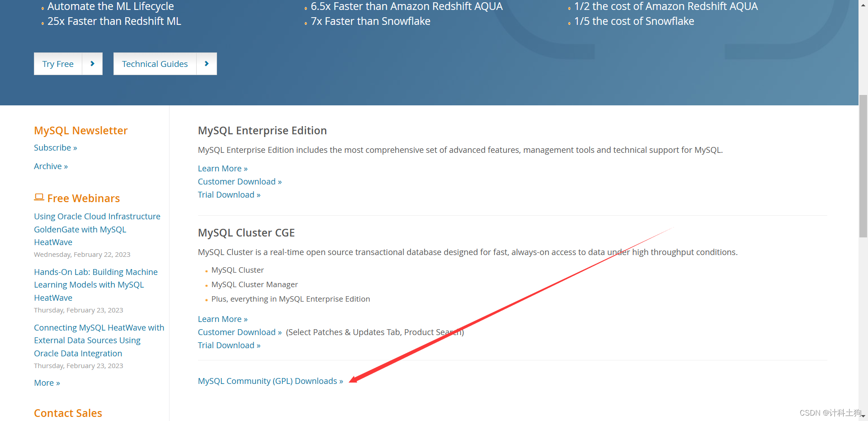This screenshot has width=868, height=421.
Task: Click the 'Wednesday, February 22, 2023' date text
Action: coord(82,255)
